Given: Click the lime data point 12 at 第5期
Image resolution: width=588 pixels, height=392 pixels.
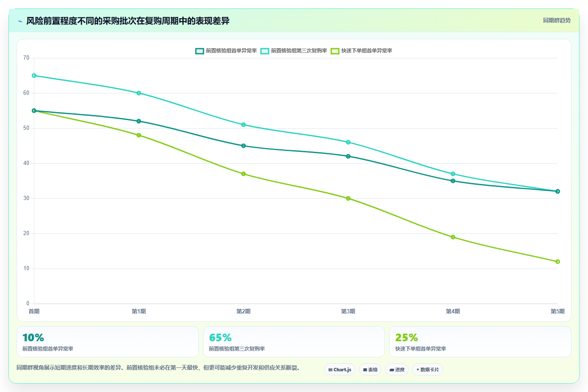Looking at the screenshot, I should click(x=558, y=262).
